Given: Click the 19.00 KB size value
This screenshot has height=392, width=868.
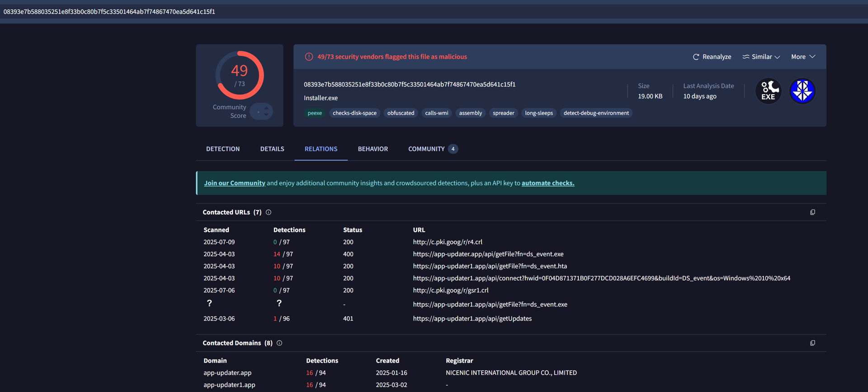Looking at the screenshot, I should 650,96.
